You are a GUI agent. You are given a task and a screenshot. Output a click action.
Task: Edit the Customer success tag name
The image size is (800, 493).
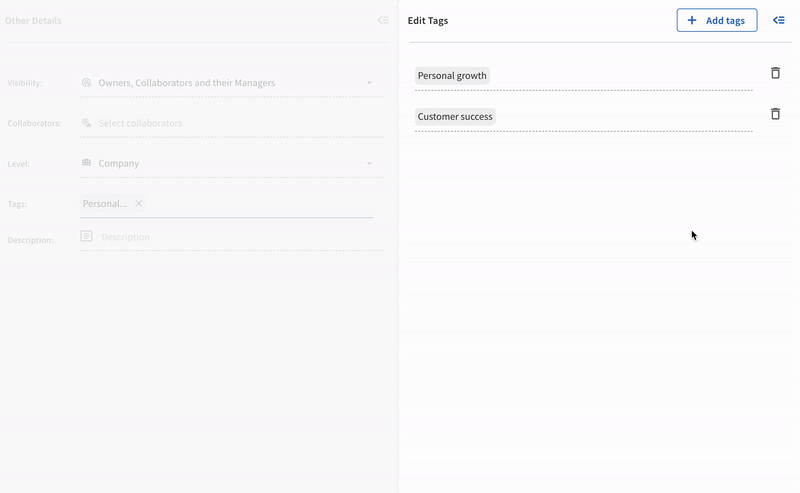[x=455, y=117]
